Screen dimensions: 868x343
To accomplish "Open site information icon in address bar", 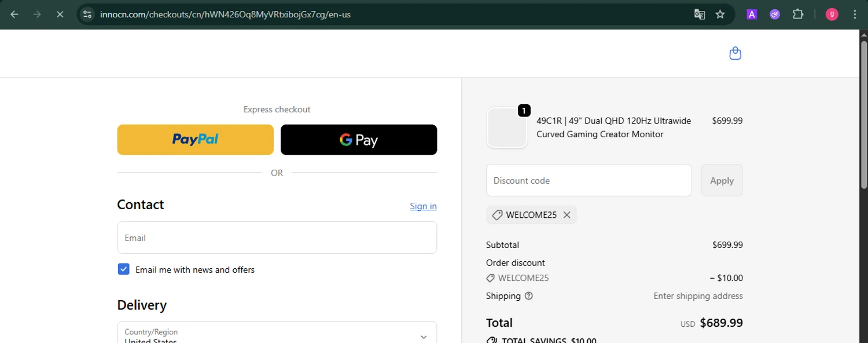I will (87, 14).
